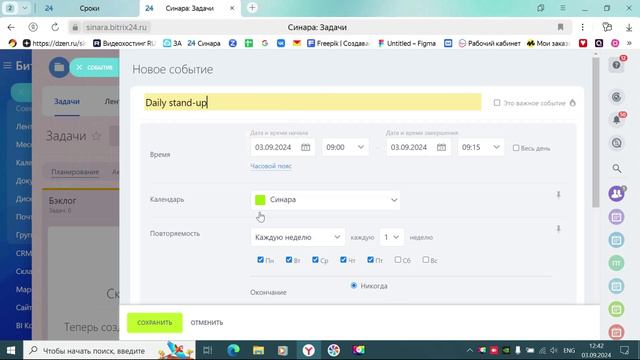Click the Отменить button
The width and height of the screenshot is (640, 360).
click(x=207, y=322)
